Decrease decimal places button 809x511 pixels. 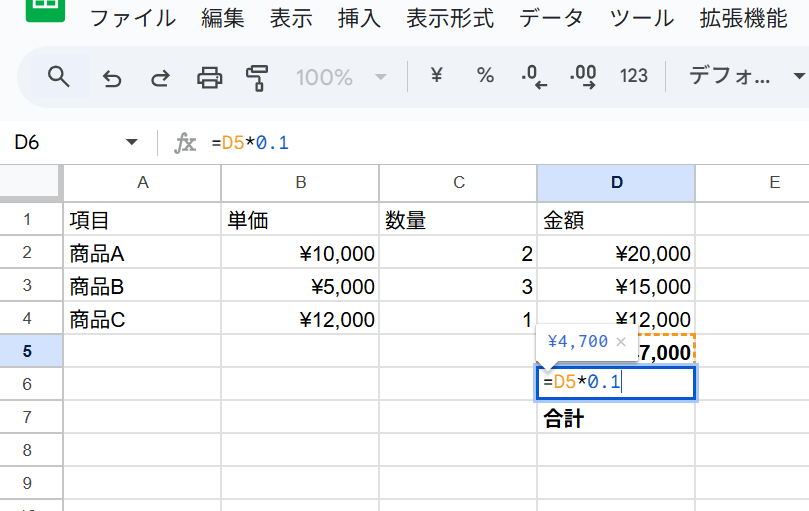click(x=534, y=77)
